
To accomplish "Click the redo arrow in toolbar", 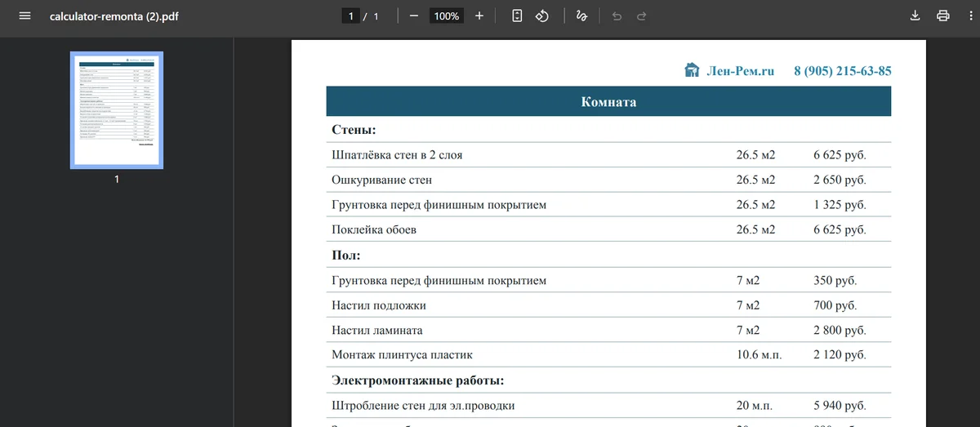I will (x=641, y=16).
